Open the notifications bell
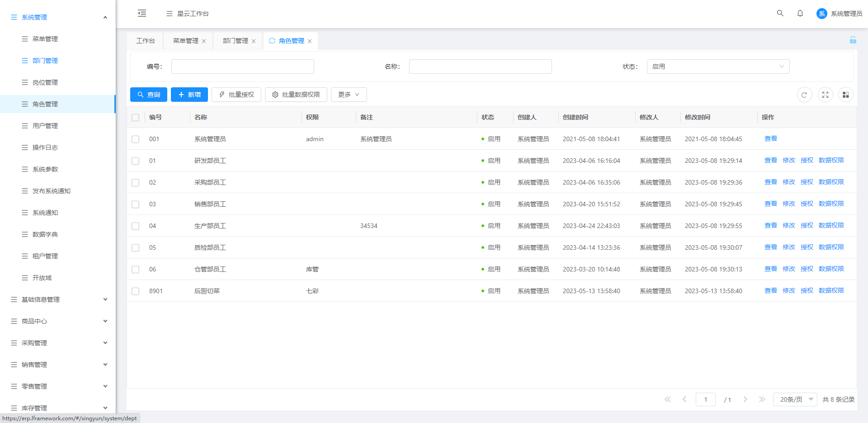 [x=800, y=13]
